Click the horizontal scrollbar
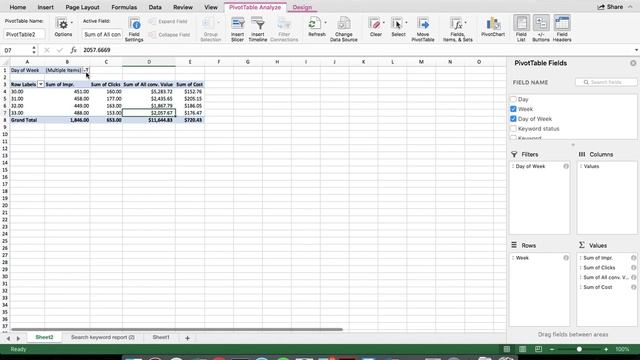 177,329
